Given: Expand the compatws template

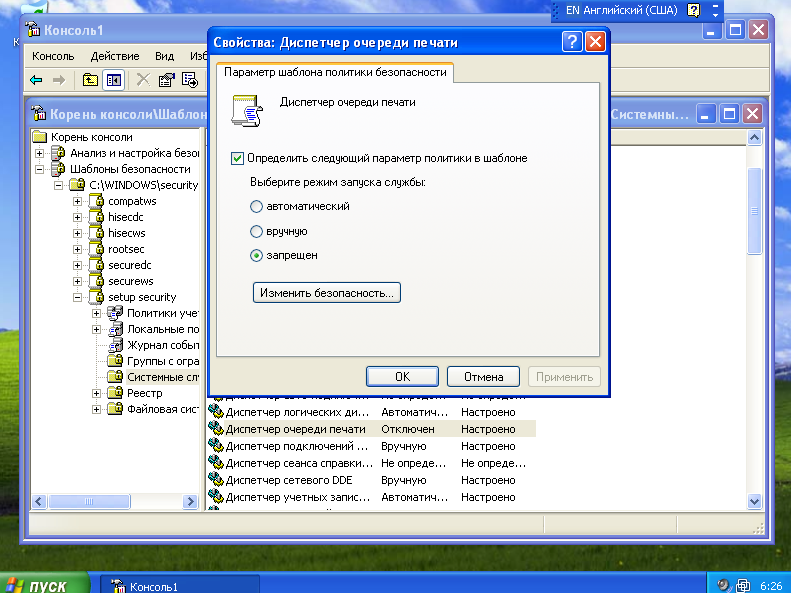Looking at the screenshot, I should 77,201.
